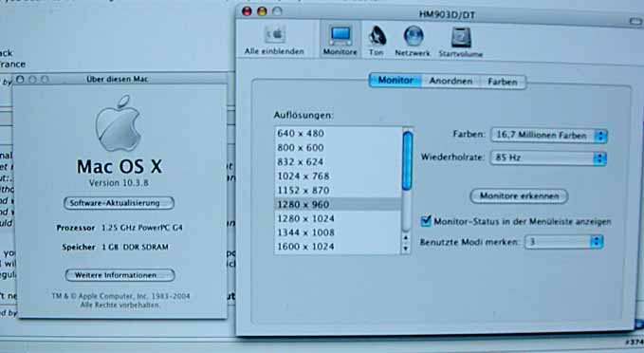Select the 800 x 600 resolution
Image resolution: width=644 pixels, height=353 pixels.
coord(338,147)
